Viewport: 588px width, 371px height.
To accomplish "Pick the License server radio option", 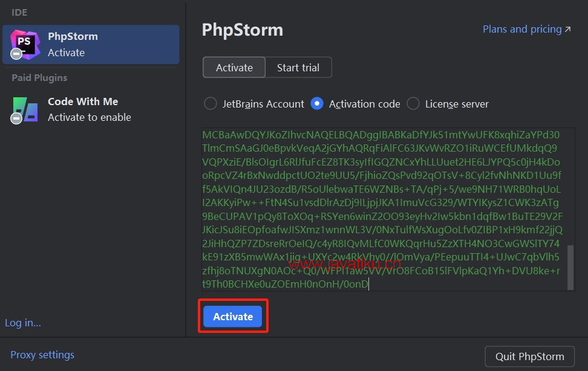I will coord(413,104).
